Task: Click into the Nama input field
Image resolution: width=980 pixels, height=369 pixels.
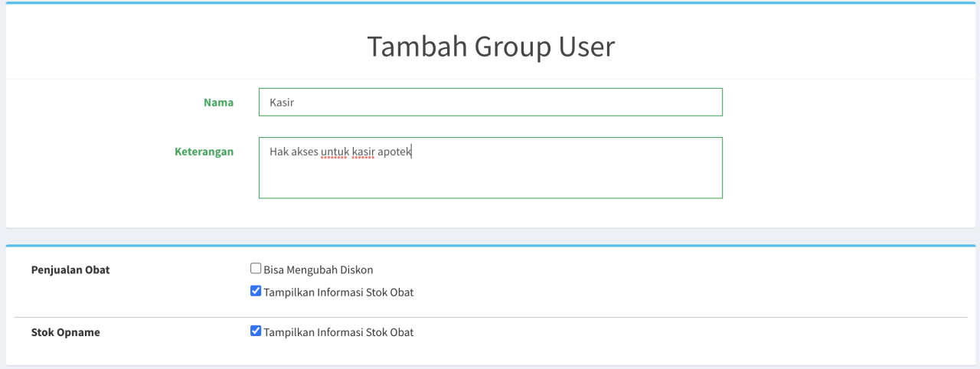Action: [490, 103]
